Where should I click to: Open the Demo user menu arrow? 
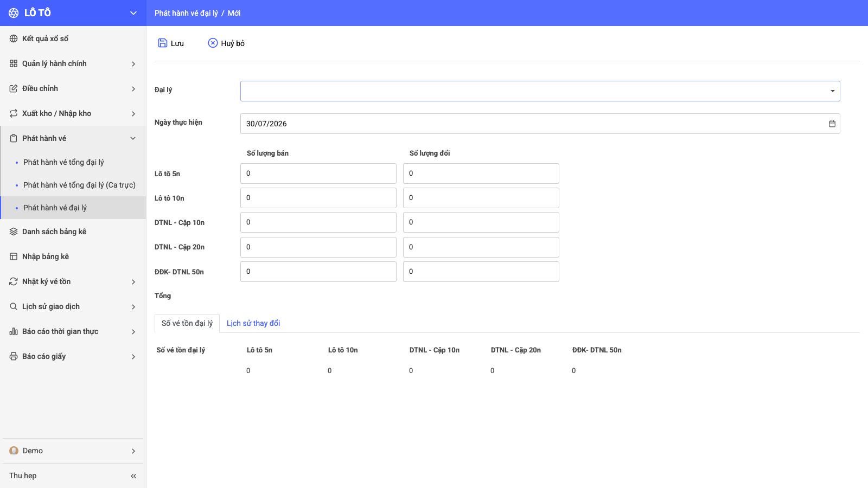[x=133, y=451]
